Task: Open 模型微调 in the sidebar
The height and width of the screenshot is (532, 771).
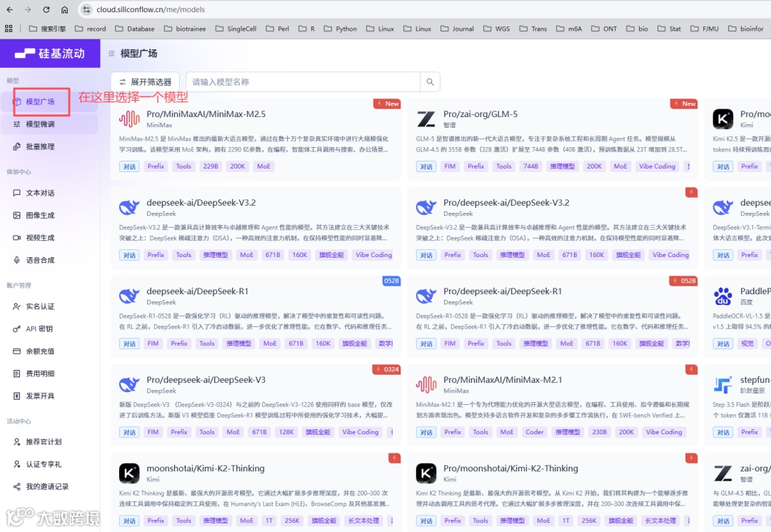Action: pyautogui.click(x=49, y=124)
